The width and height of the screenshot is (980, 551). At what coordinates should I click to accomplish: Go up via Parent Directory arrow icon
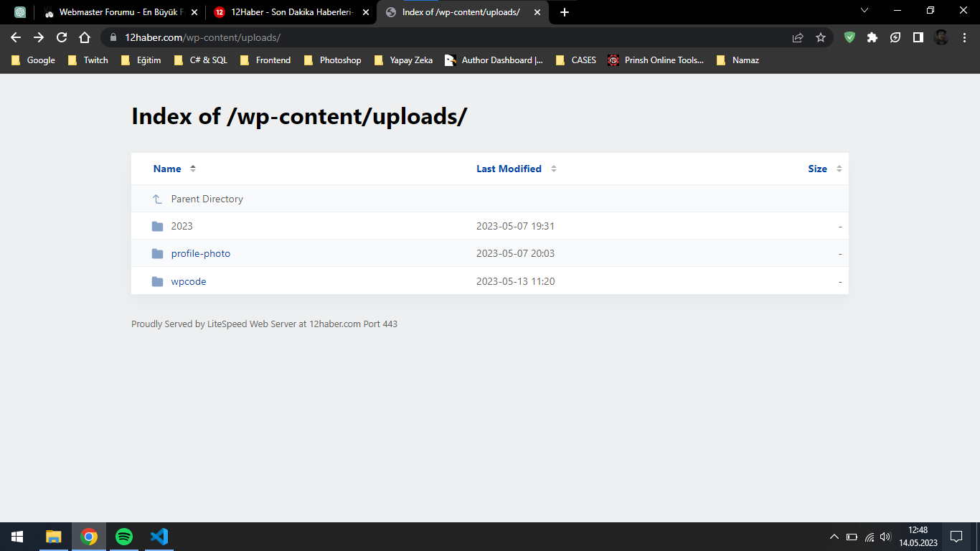(158, 199)
